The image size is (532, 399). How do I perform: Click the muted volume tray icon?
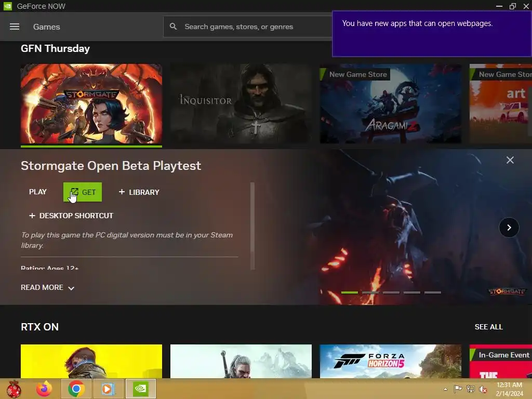[x=483, y=389]
